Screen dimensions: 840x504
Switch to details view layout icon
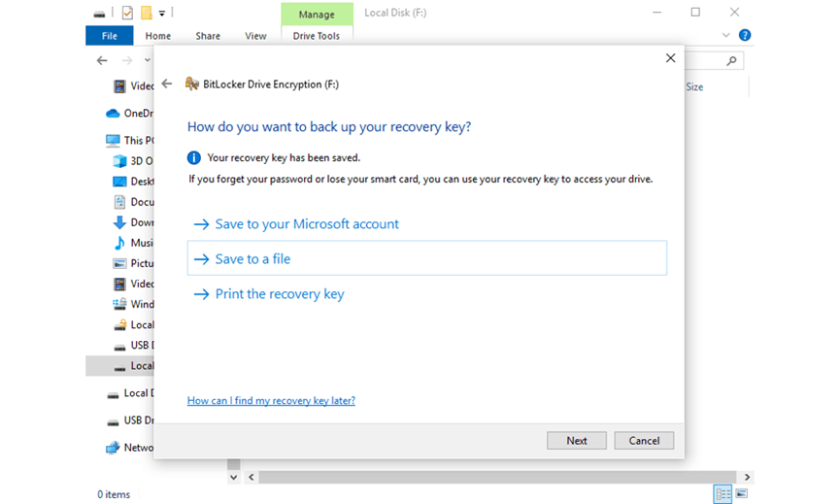[x=722, y=494]
